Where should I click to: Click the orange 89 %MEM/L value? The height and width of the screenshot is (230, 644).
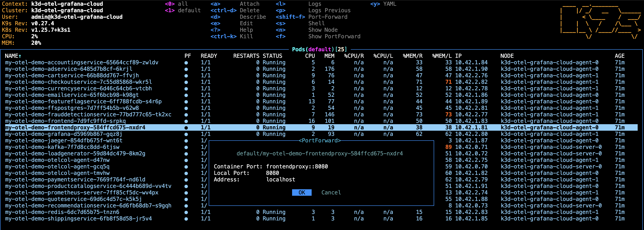point(448,147)
